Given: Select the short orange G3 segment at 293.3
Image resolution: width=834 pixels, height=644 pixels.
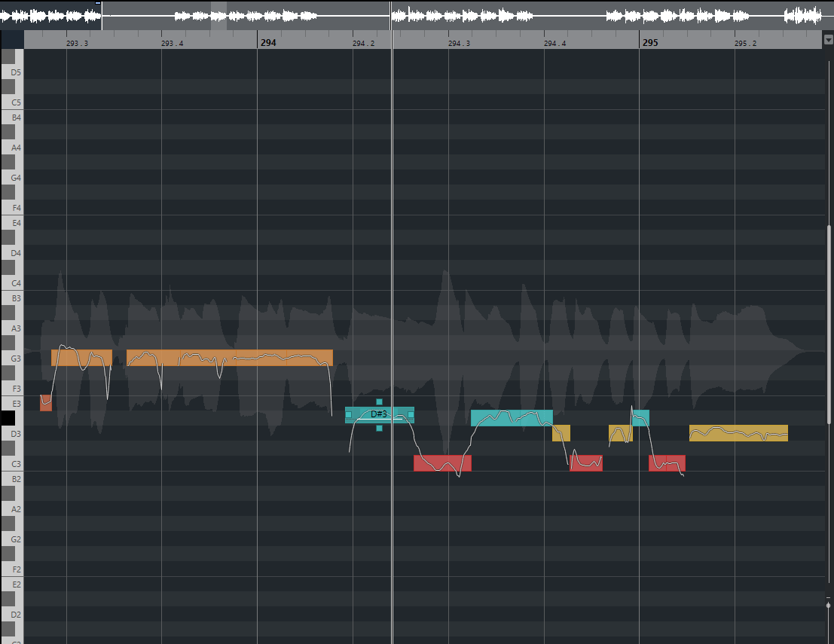Looking at the screenshot, I should (x=81, y=357).
